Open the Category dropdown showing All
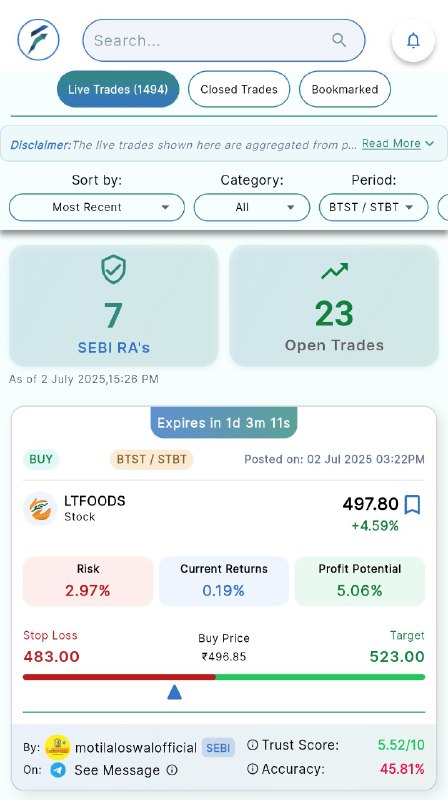Screen dimensions: 448x800 pyautogui.click(x=252, y=207)
